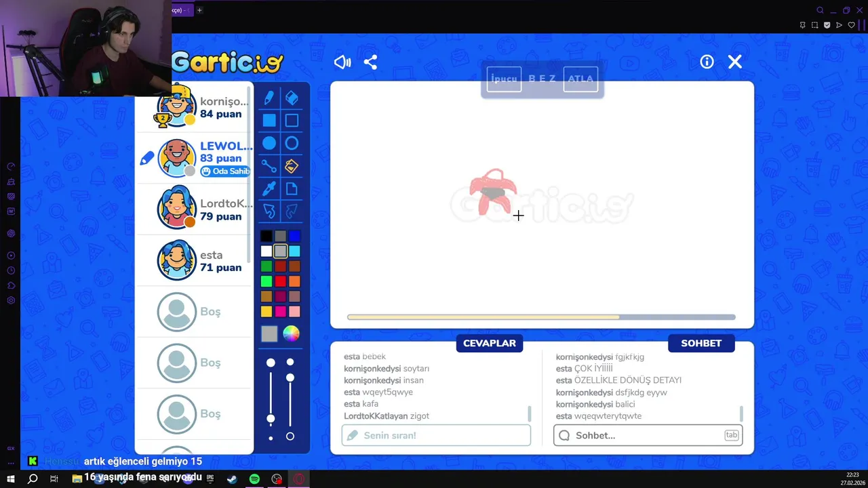Open Spotify from the taskbar
The height and width of the screenshot is (488, 868).
pyautogui.click(x=254, y=479)
